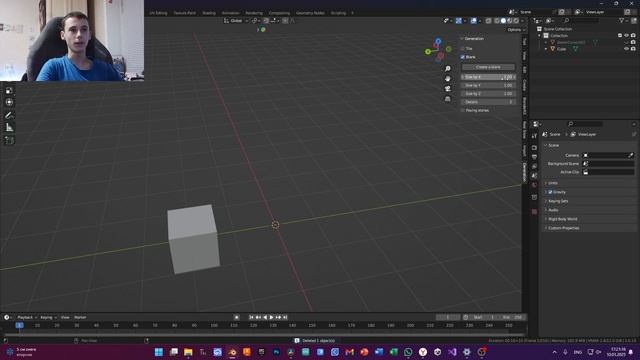
Task: Select Cube in the outliner
Action: tap(562, 49)
